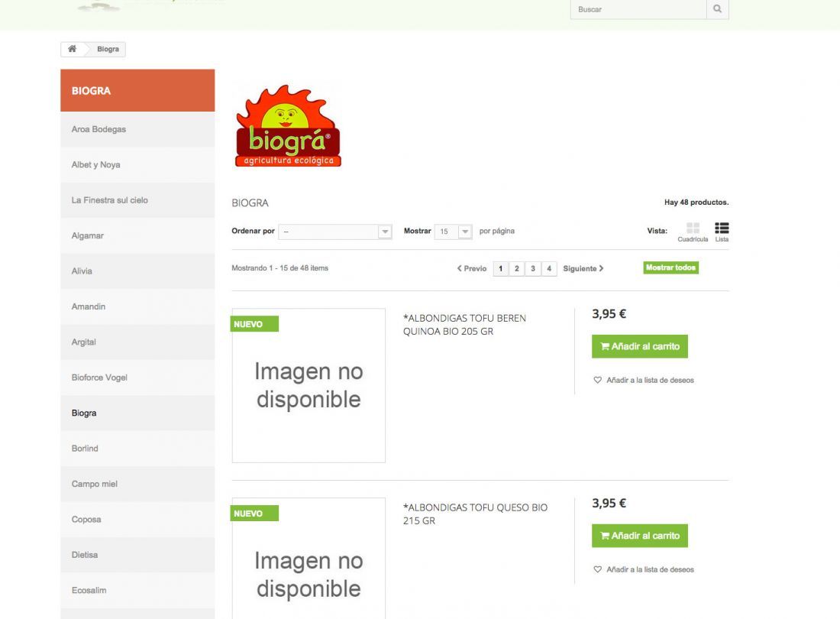Select Coposa in brand sidebar
The height and width of the screenshot is (619, 840).
(x=137, y=519)
